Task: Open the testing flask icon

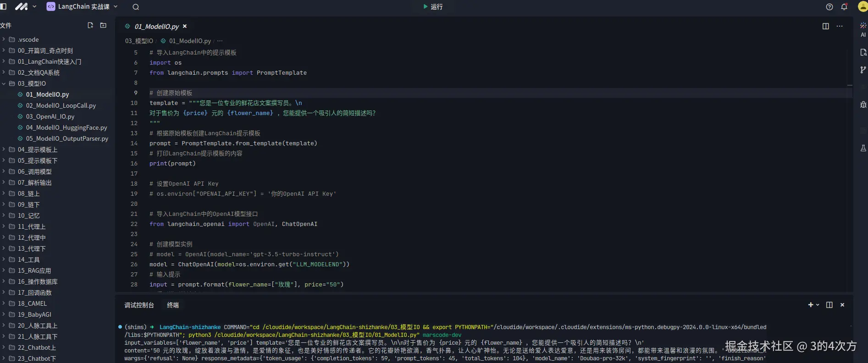Action: [x=863, y=148]
